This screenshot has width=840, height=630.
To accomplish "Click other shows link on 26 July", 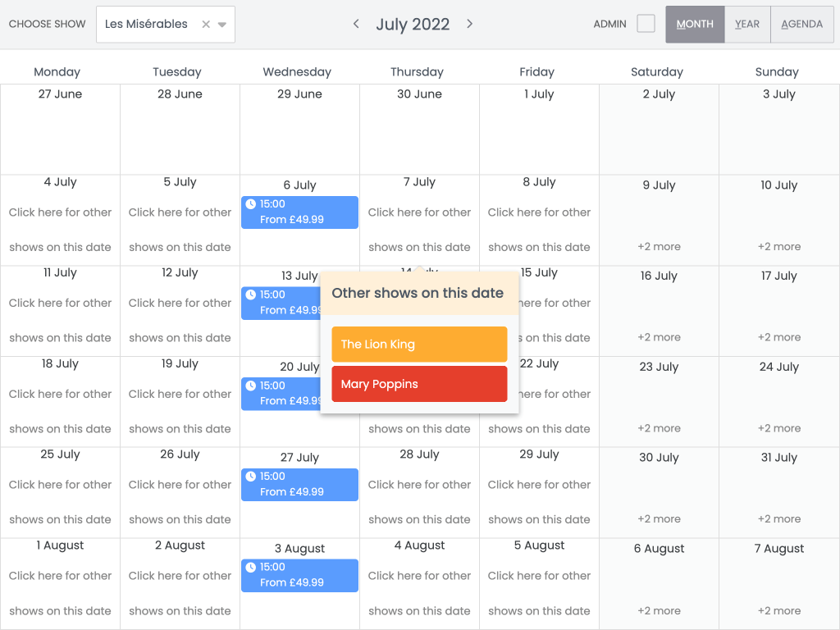I will click(180, 502).
